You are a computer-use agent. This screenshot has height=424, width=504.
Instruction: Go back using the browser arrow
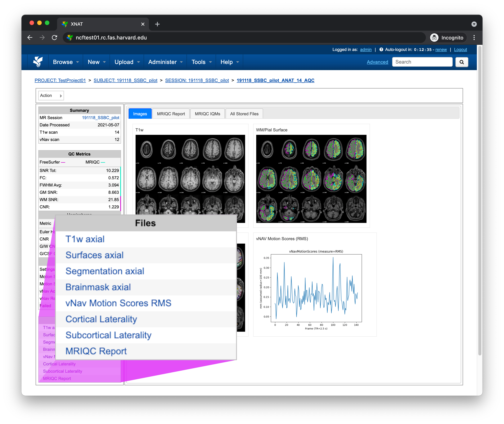tap(30, 38)
